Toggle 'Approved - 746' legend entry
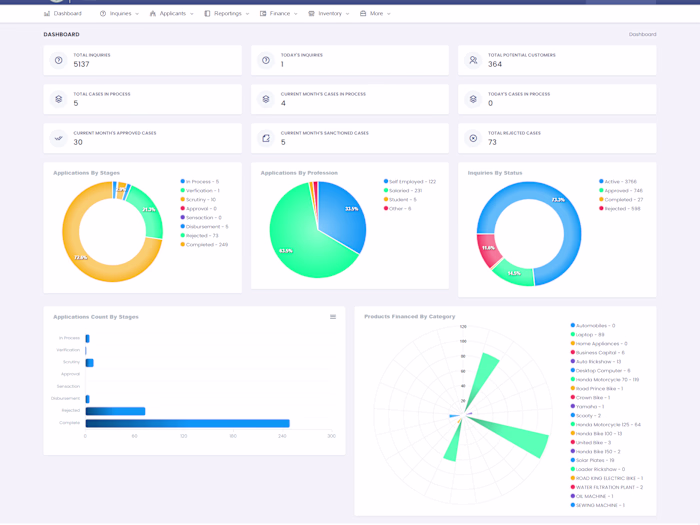700x525 pixels. 621,191
